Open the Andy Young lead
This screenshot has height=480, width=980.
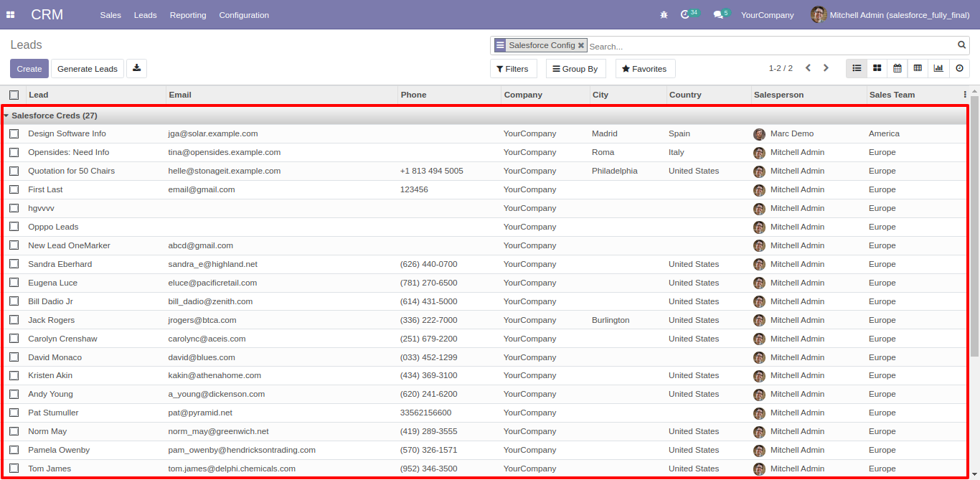pyautogui.click(x=50, y=394)
